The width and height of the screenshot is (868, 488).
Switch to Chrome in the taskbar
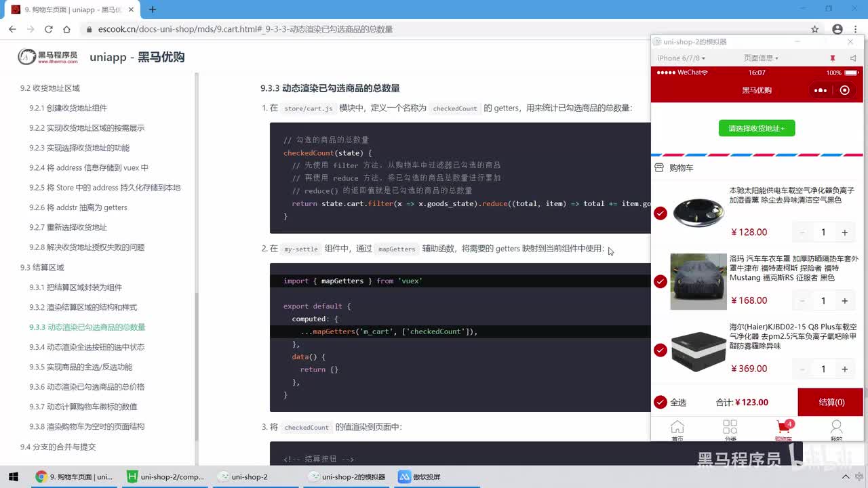(75, 476)
